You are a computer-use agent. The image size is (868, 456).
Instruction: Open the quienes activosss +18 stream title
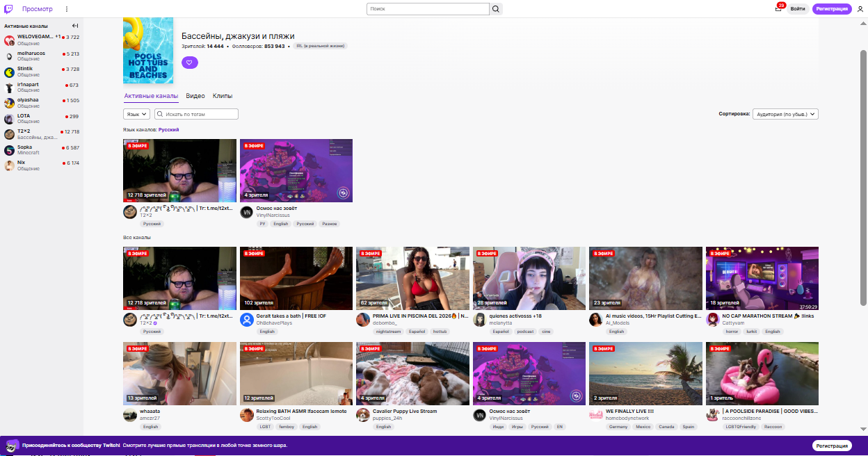point(515,316)
